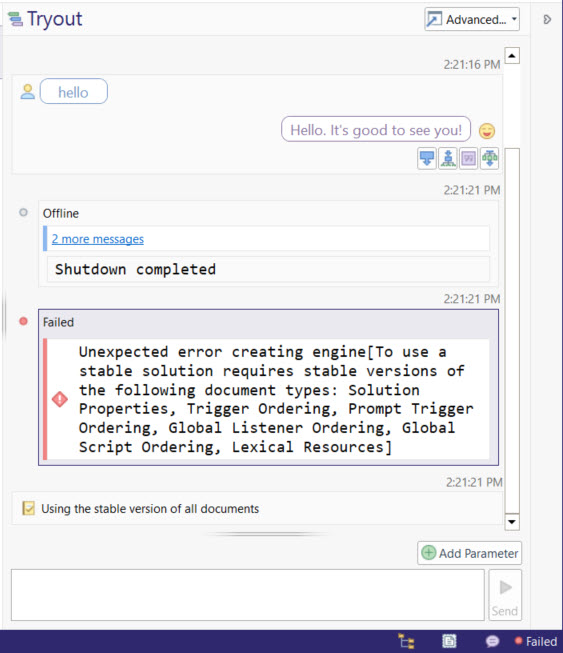Click the scrollbar down arrow

pyautogui.click(x=512, y=522)
